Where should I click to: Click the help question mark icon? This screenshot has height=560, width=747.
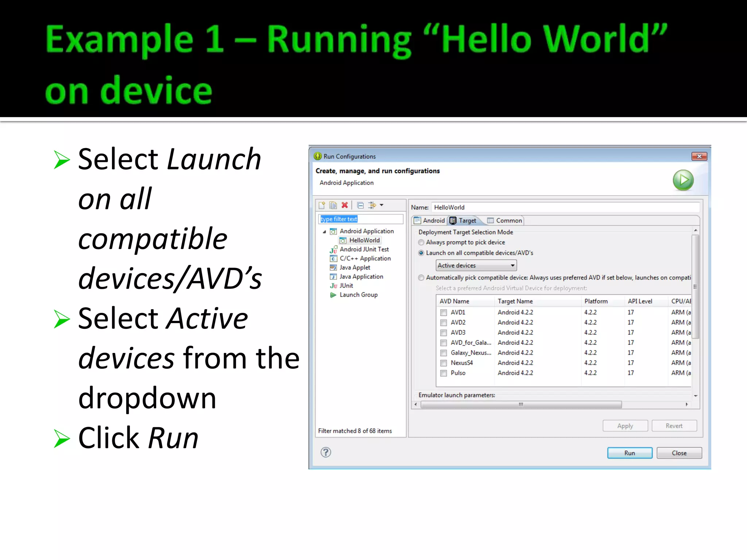point(326,452)
